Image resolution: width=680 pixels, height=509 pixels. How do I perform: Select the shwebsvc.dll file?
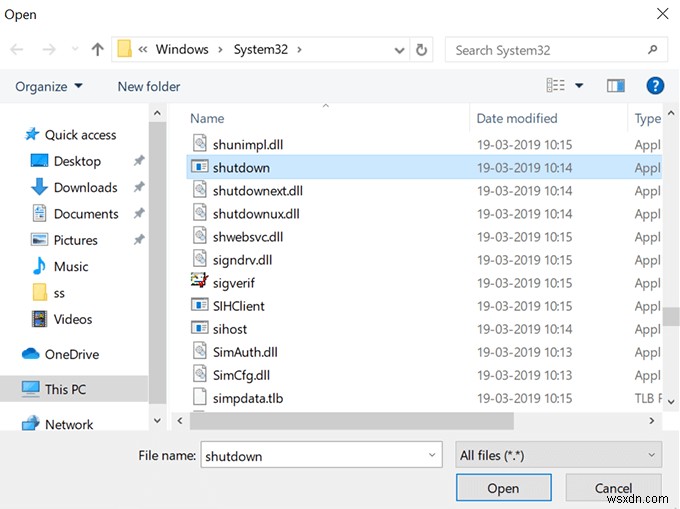[x=248, y=237]
